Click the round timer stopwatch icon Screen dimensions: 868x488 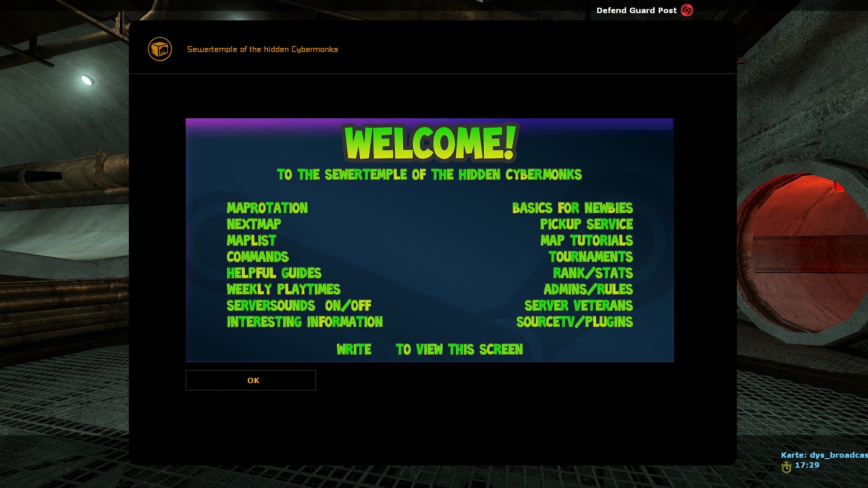(786, 467)
